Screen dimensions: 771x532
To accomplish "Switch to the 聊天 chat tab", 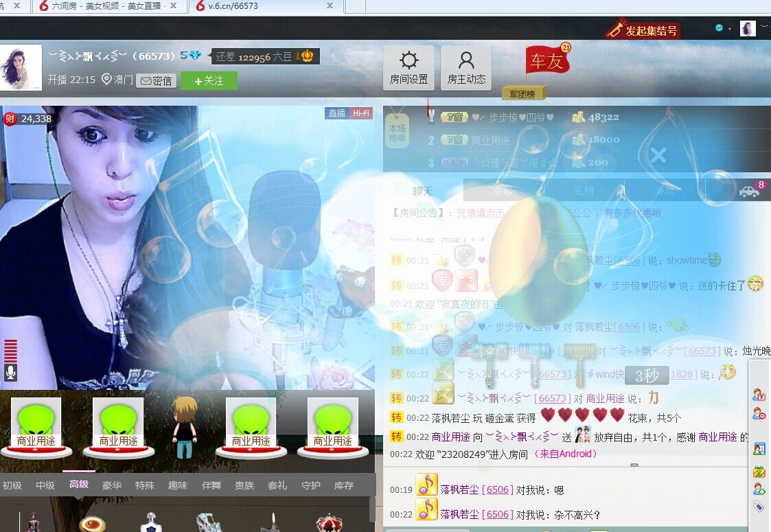I will point(423,191).
